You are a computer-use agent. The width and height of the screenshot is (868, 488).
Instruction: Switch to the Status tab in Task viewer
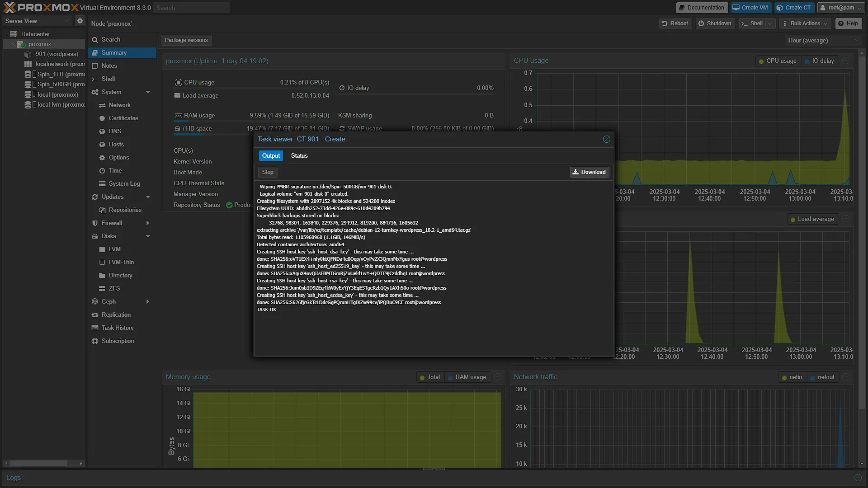(x=299, y=155)
